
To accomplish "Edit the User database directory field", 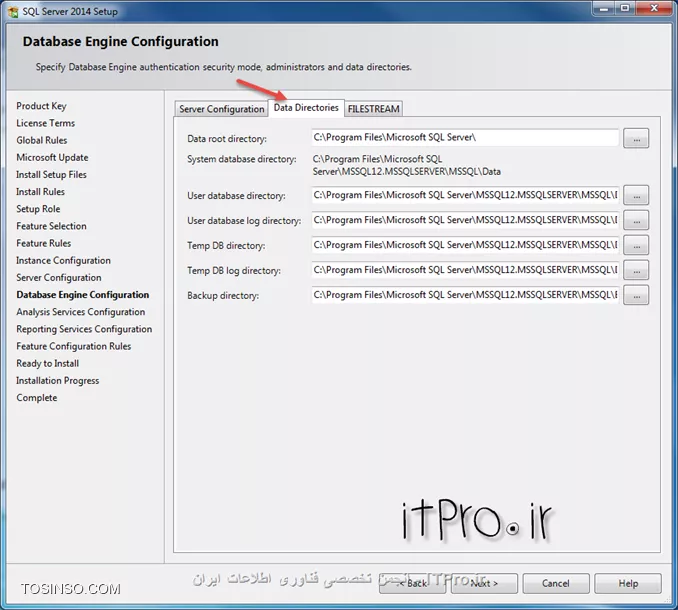I will [x=465, y=195].
